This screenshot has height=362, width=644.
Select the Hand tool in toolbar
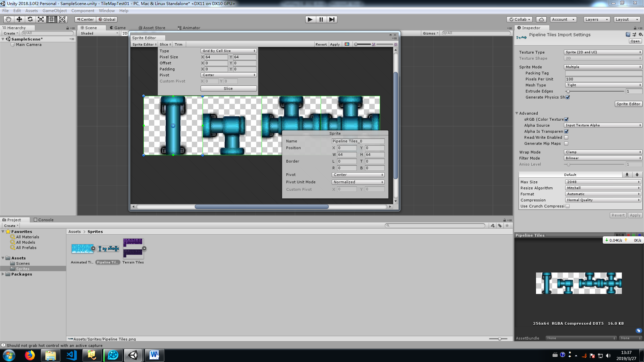point(8,19)
